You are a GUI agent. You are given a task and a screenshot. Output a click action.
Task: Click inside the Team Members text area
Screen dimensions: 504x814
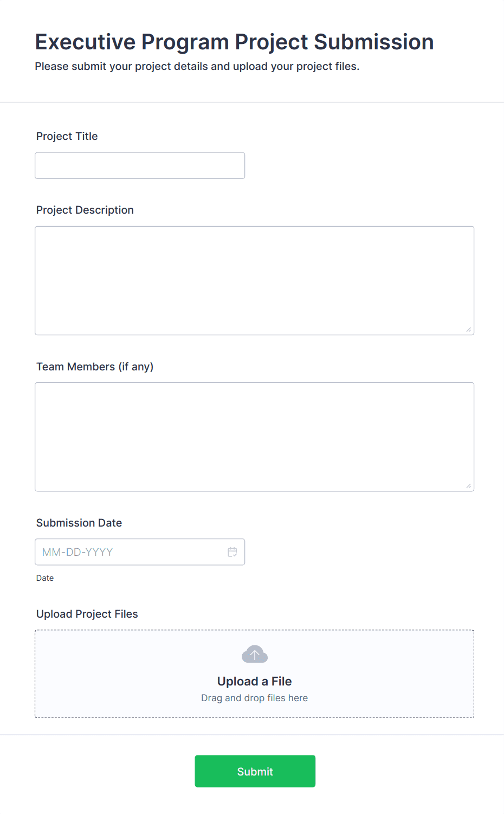pos(254,437)
